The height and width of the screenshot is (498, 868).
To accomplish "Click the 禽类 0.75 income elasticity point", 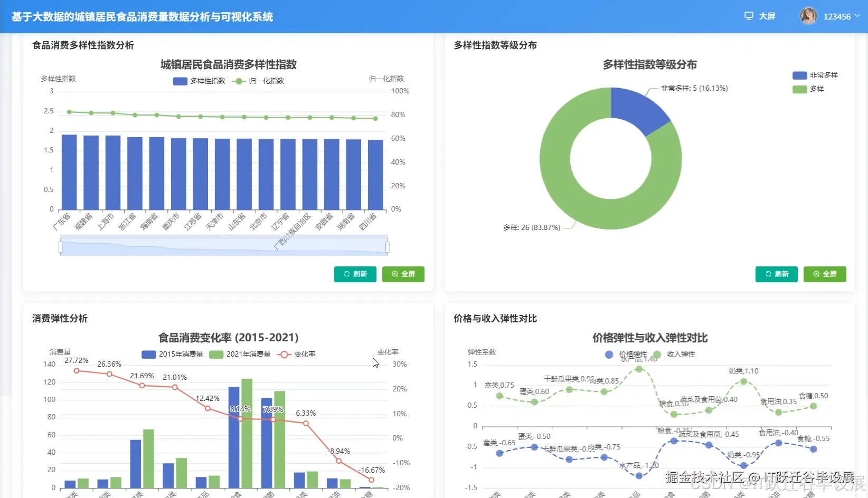I will (499, 396).
